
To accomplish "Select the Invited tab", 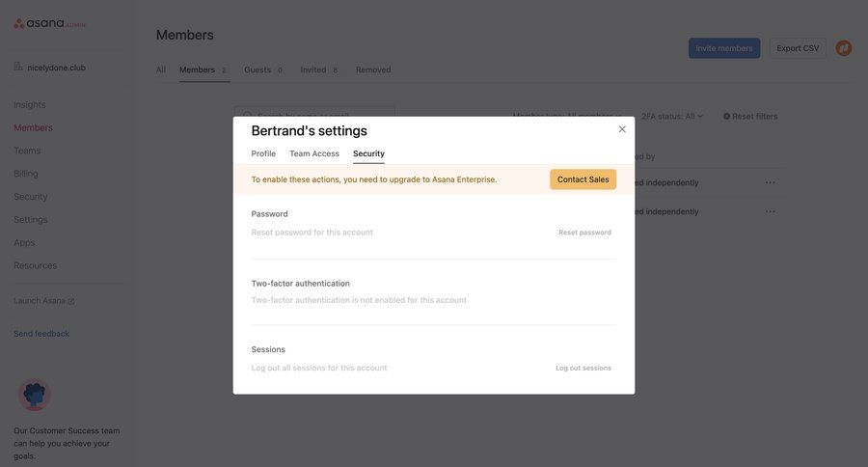I will tap(319, 69).
